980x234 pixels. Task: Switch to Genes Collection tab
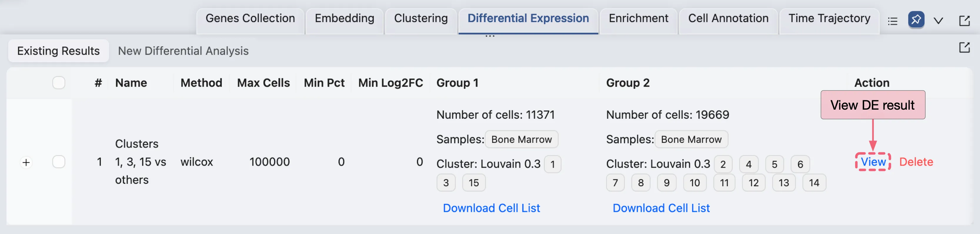pyautogui.click(x=250, y=18)
